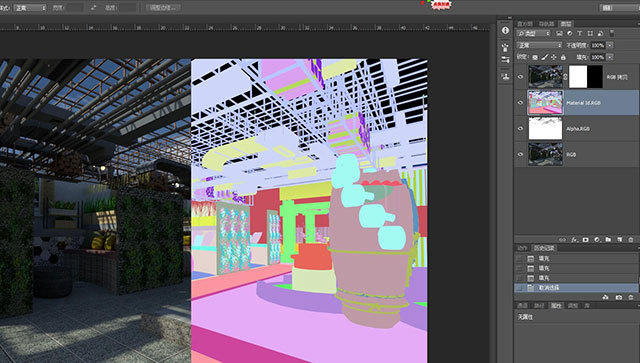Filter layers by type (T) icon
Screen dimensions: 640x363
(580, 33)
